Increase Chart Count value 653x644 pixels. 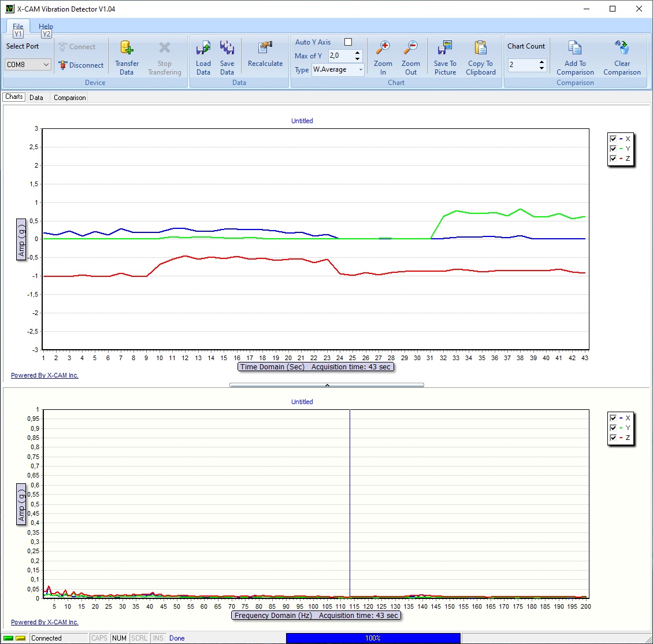point(541,62)
